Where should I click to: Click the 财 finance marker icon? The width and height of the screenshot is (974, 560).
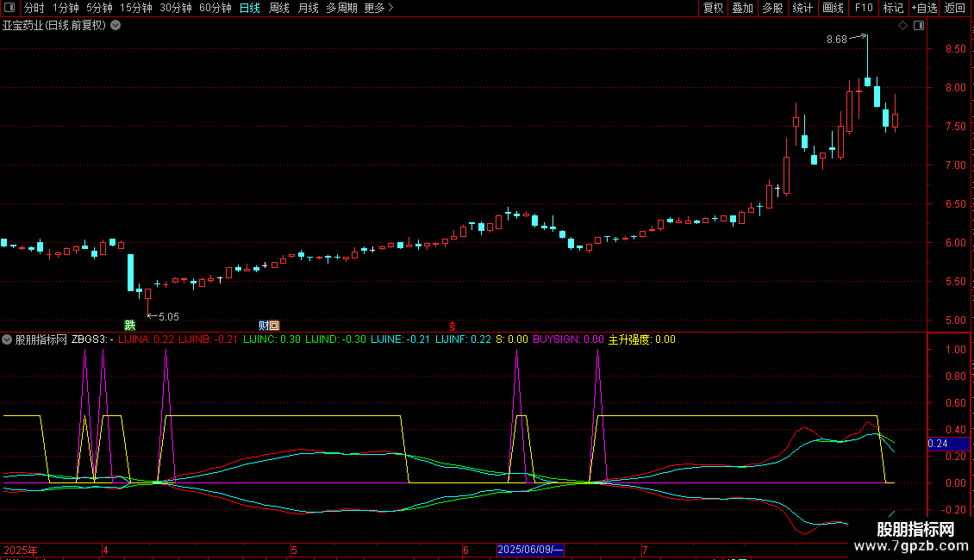pyautogui.click(x=264, y=326)
